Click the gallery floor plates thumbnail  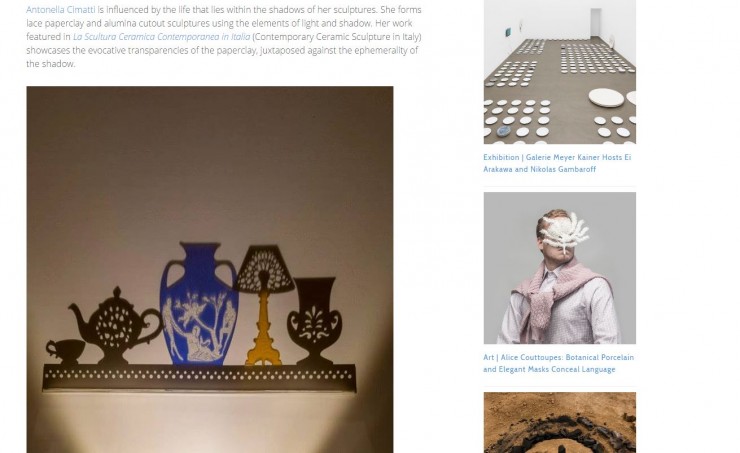[x=560, y=72]
